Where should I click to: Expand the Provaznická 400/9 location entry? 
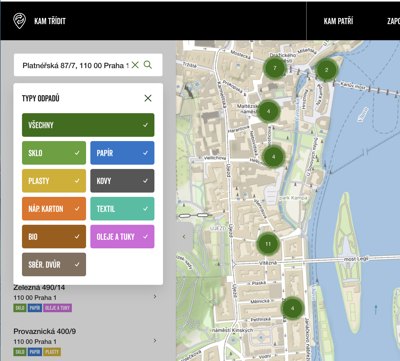pyautogui.click(x=155, y=340)
